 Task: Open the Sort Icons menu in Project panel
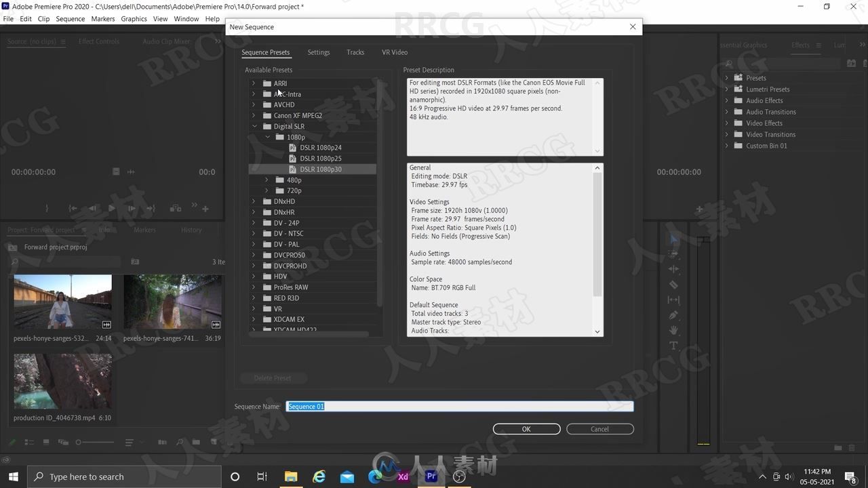coord(130,443)
